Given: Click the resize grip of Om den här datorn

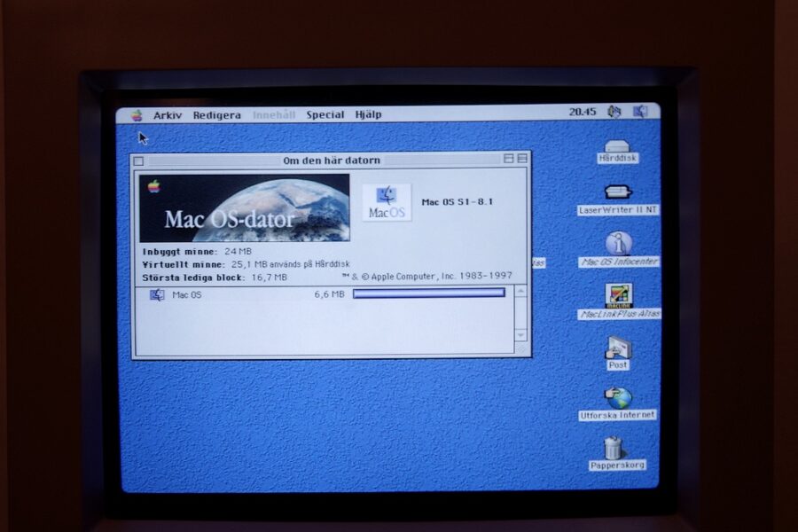Looking at the screenshot, I should coord(521,348).
